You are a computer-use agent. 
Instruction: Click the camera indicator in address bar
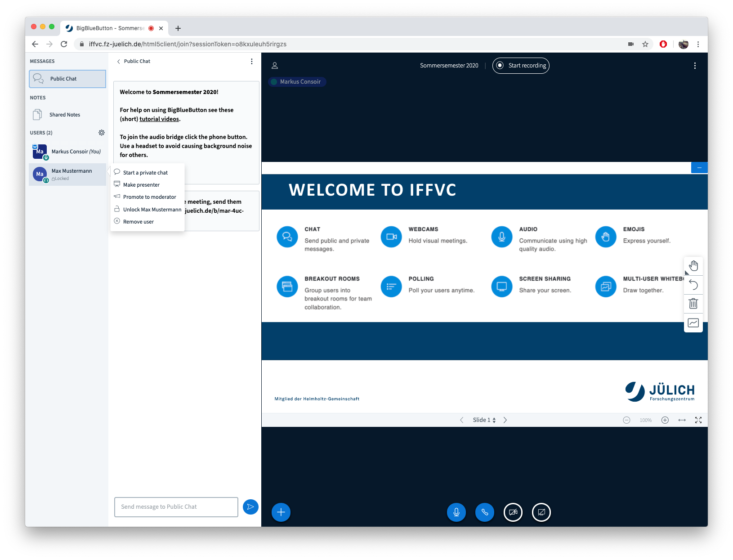point(631,44)
